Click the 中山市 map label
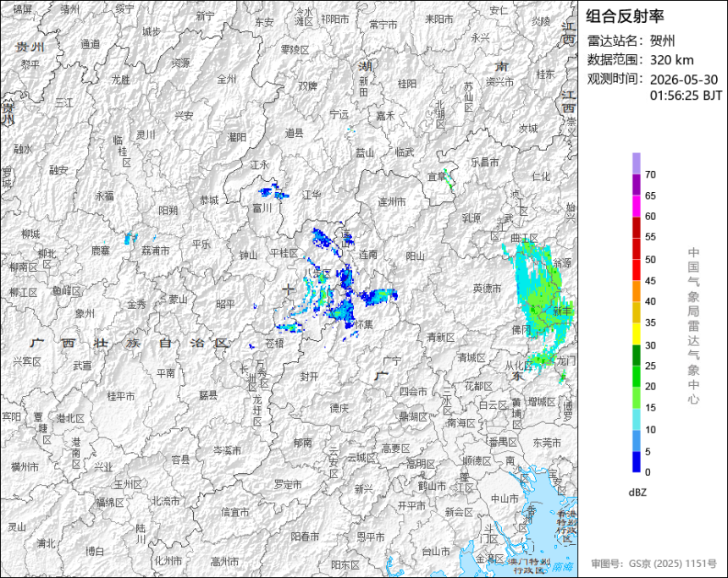This screenshot has width=728, height=578. pyautogui.click(x=505, y=498)
